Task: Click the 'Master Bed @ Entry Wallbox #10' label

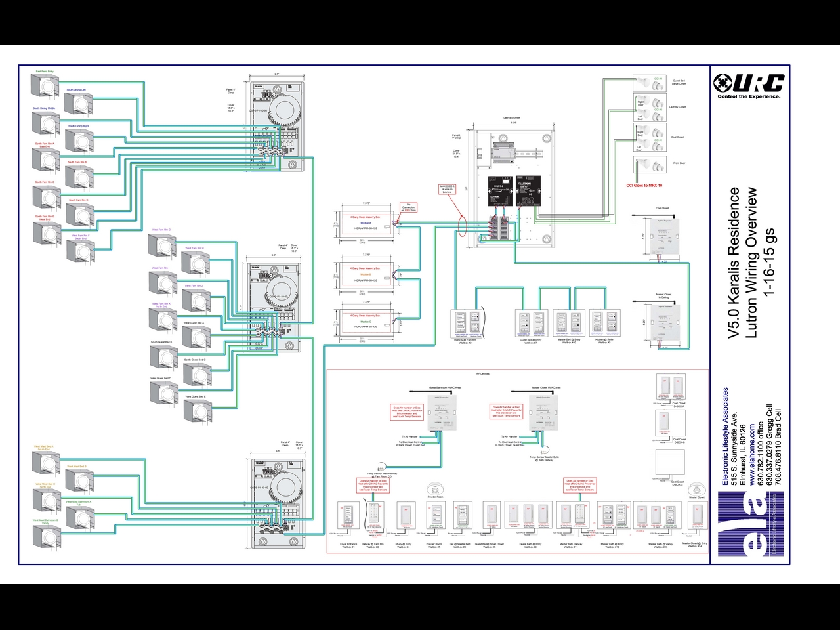Action: click(x=569, y=341)
